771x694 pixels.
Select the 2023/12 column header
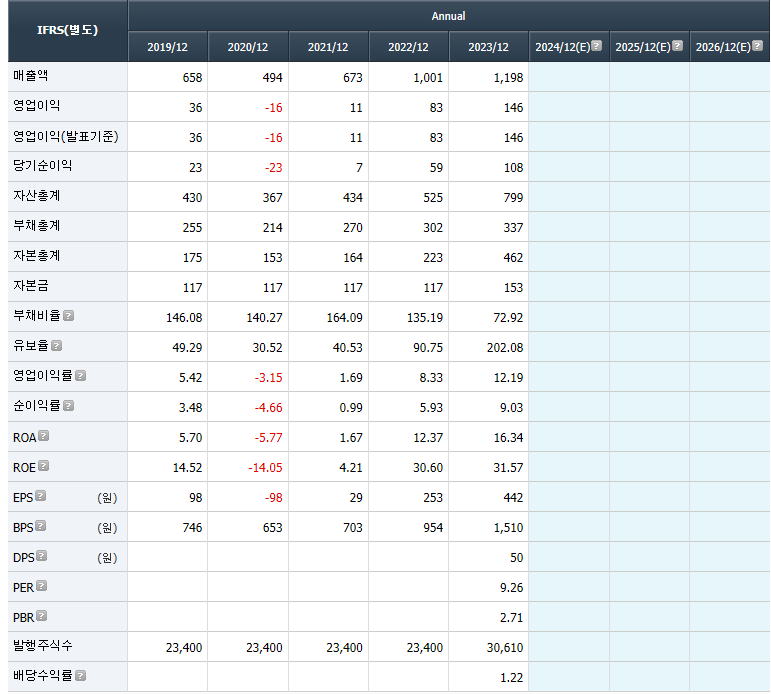coord(489,47)
